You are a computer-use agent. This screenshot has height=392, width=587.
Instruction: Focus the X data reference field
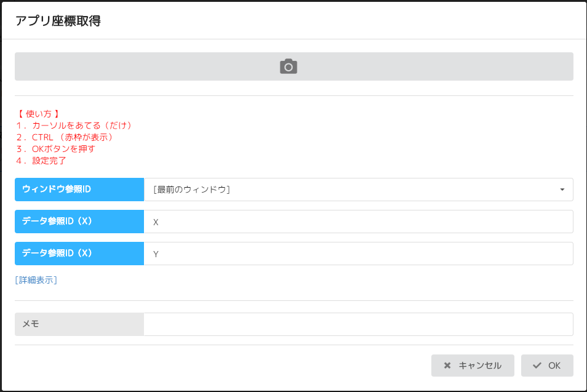click(358, 222)
